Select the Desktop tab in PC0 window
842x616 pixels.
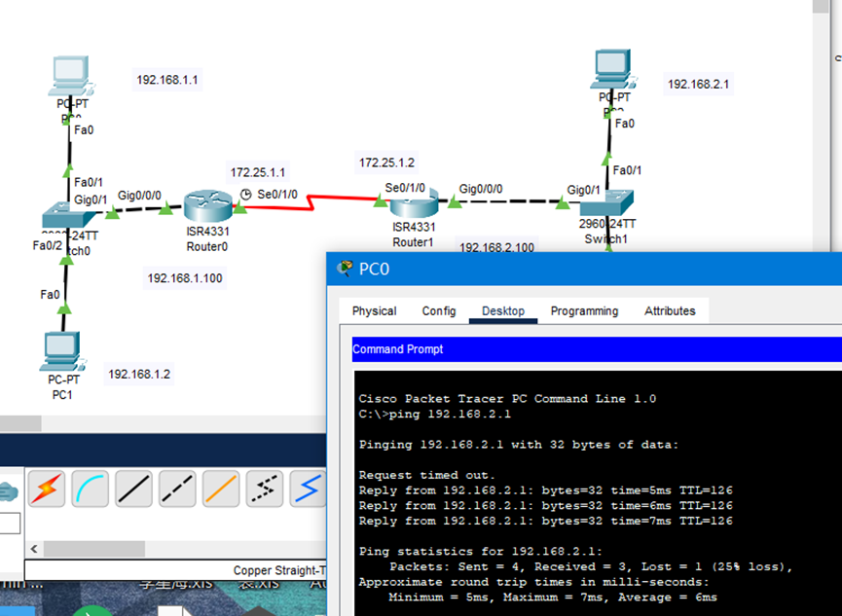[503, 311]
